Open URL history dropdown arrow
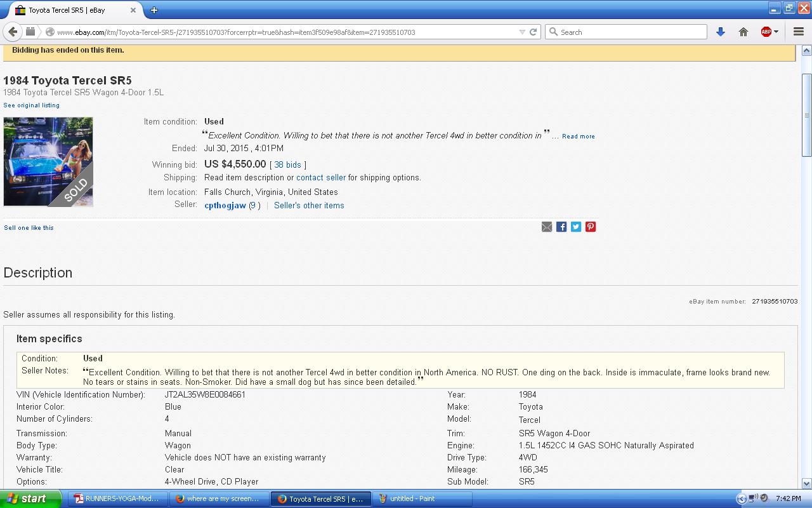 click(522, 32)
